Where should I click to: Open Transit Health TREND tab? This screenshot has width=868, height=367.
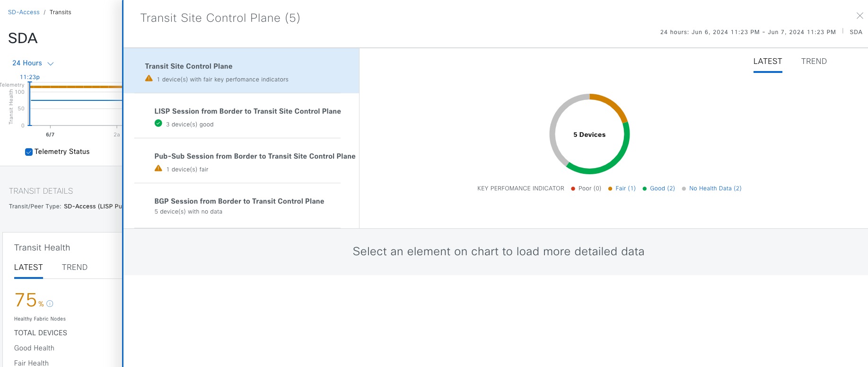pos(74,268)
